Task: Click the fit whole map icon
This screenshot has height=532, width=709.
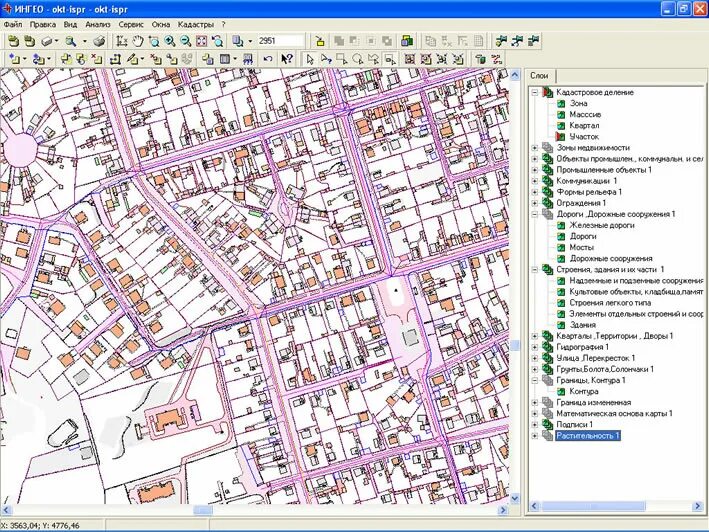Action: [x=202, y=42]
